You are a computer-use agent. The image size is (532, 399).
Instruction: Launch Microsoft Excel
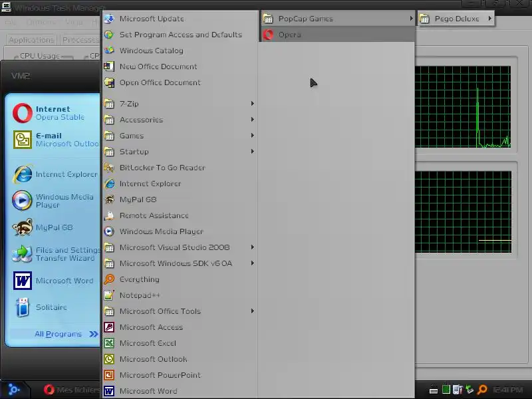click(x=180, y=343)
